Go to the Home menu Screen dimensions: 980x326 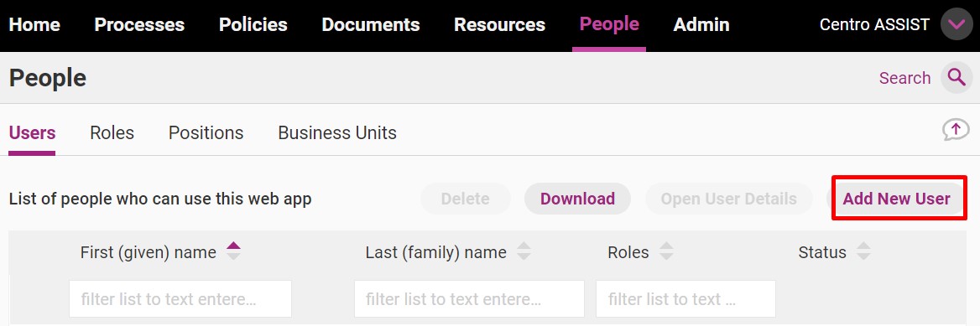coord(34,24)
